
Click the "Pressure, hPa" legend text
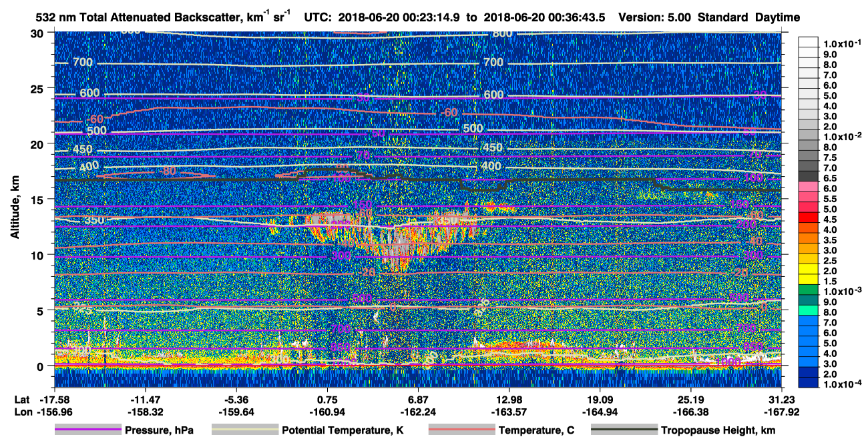(x=159, y=431)
